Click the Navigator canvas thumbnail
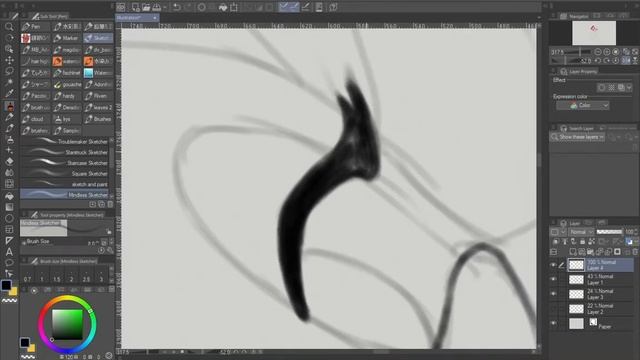Screen dimensions: 640x360 click(x=594, y=33)
